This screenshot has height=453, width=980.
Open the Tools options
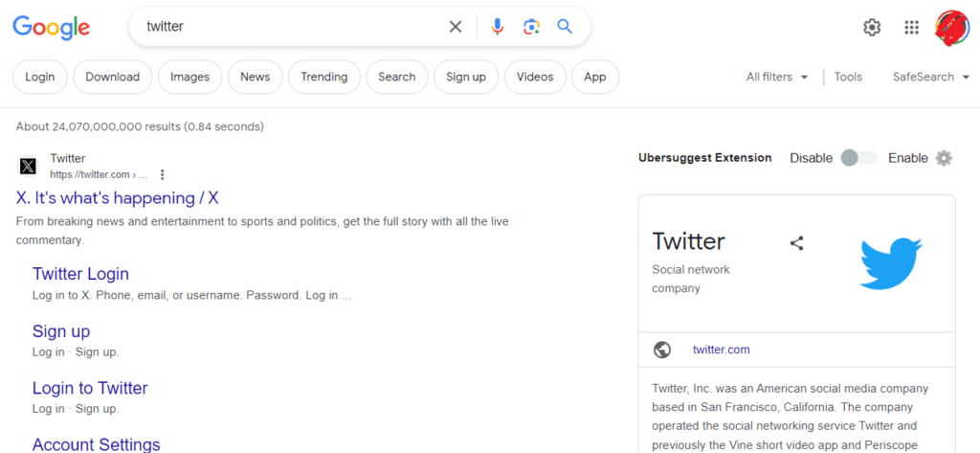[848, 77]
